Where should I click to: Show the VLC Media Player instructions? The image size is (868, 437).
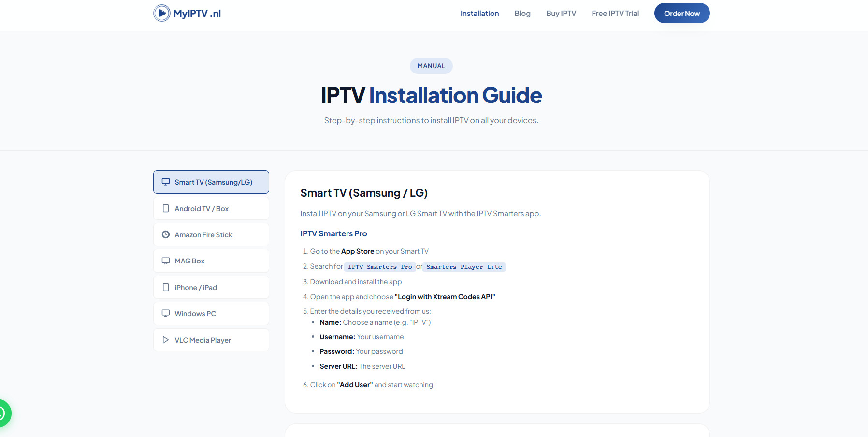(x=211, y=340)
